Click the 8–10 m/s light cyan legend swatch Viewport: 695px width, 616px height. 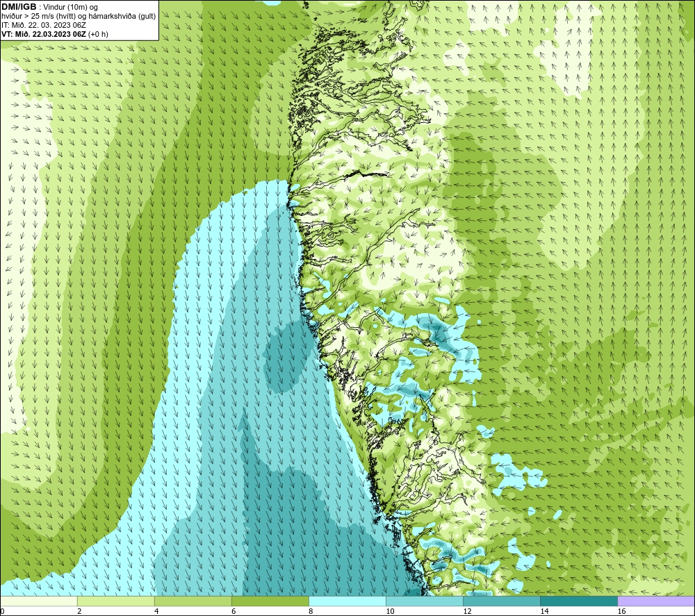pyautogui.click(x=347, y=601)
